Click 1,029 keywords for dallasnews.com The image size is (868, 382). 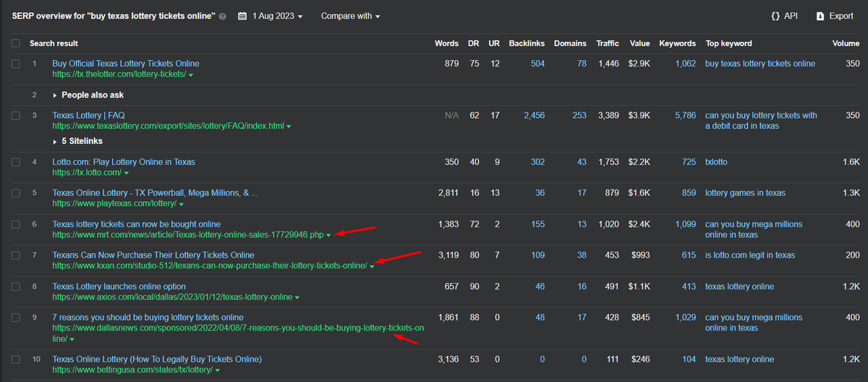pyautogui.click(x=685, y=318)
